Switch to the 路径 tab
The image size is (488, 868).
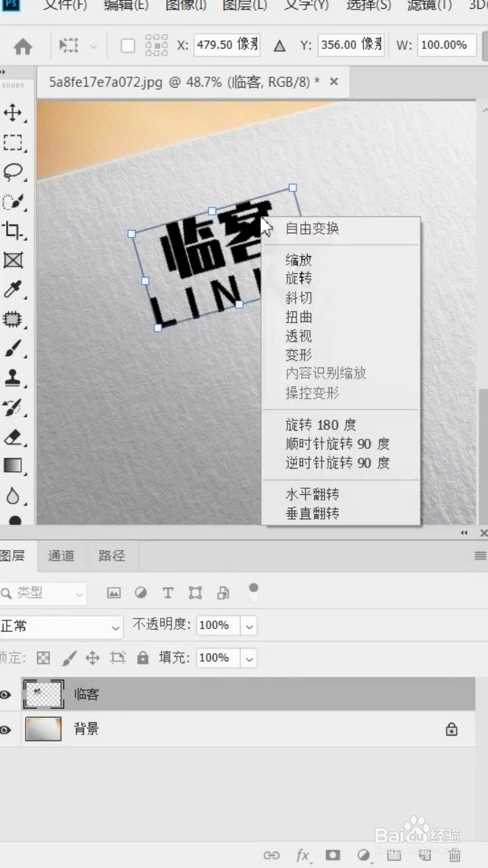click(x=112, y=556)
